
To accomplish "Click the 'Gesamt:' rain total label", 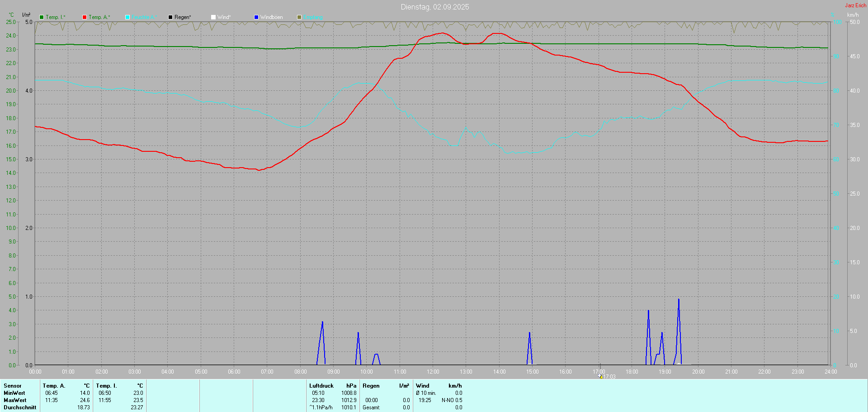I will click(x=371, y=407).
